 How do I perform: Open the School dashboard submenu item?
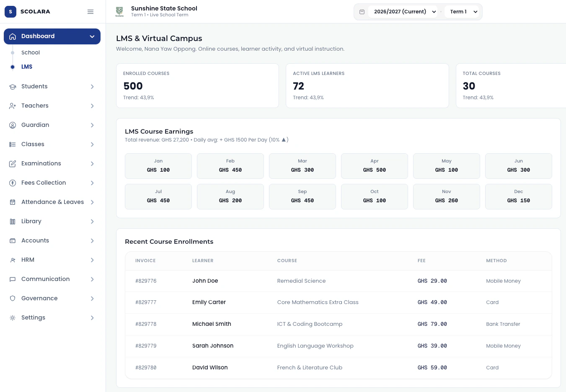[31, 53]
